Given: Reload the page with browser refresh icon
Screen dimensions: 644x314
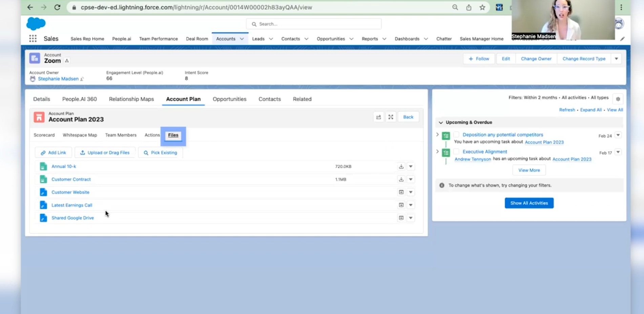Looking at the screenshot, I should [x=57, y=7].
